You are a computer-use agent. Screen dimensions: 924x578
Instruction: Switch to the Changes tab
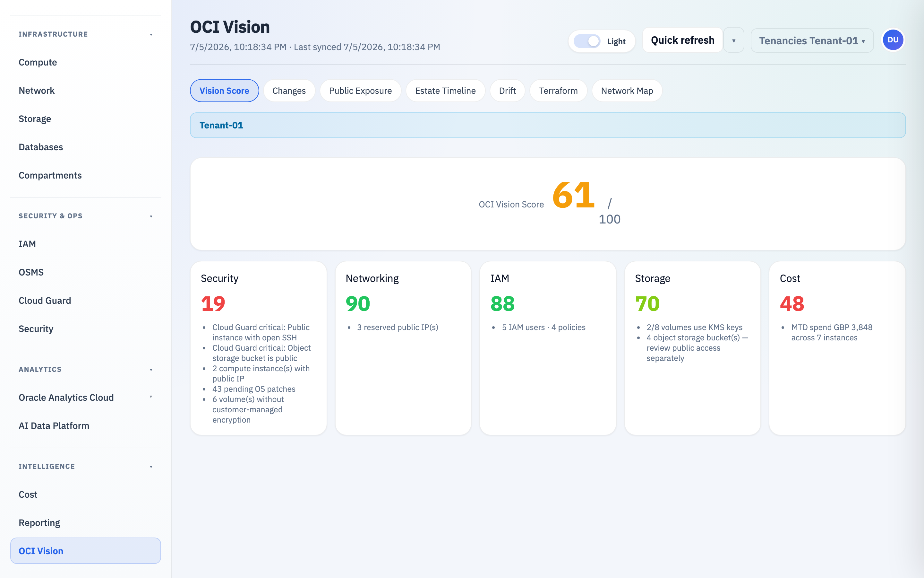tap(289, 91)
